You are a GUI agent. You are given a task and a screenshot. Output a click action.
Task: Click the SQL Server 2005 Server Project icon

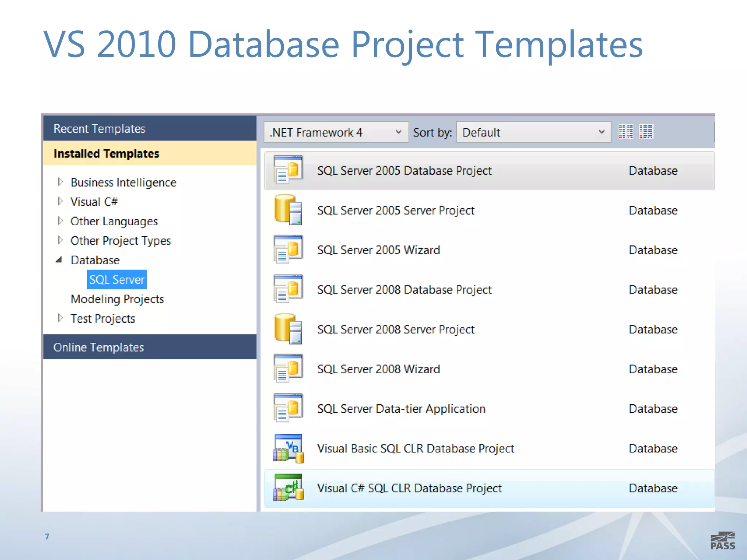[x=288, y=210]
